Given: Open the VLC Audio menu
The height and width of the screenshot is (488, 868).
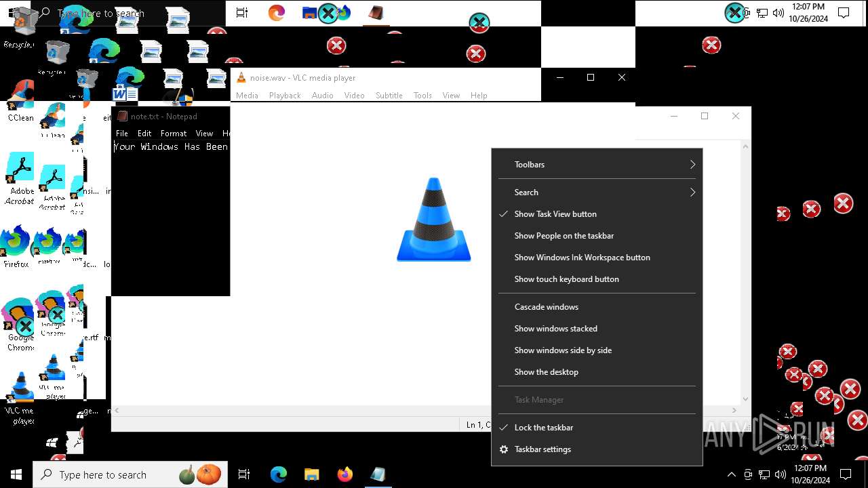Looking at the screenshot, I should pos(322,96).
